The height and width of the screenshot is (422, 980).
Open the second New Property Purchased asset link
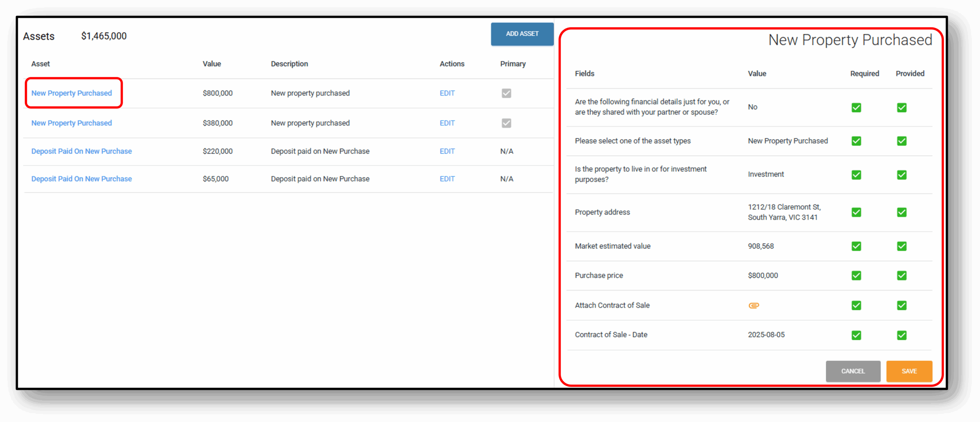[72, 123]
